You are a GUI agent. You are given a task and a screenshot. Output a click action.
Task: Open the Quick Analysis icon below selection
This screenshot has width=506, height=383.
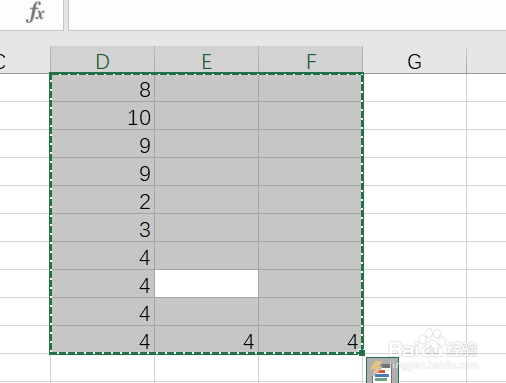(382, 370)
